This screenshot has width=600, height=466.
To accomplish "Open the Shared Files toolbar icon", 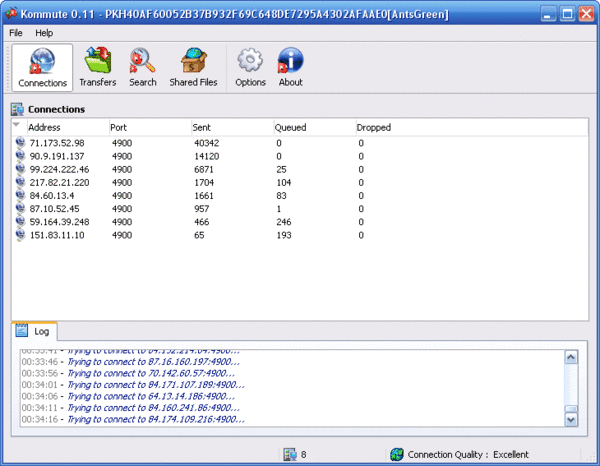I will (x=193, y=68).
